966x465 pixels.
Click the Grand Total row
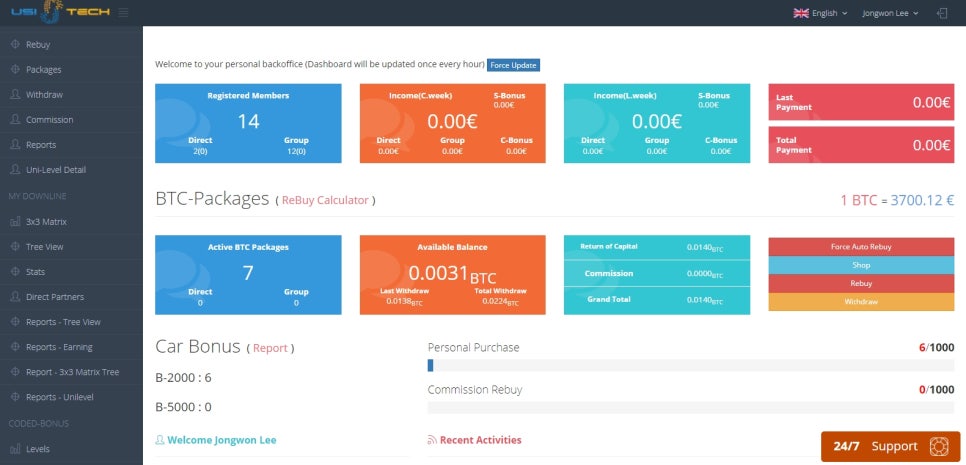657,299
